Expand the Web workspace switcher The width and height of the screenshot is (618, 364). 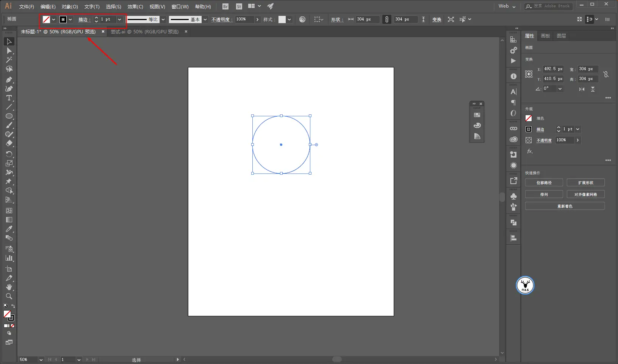(507, 6)
